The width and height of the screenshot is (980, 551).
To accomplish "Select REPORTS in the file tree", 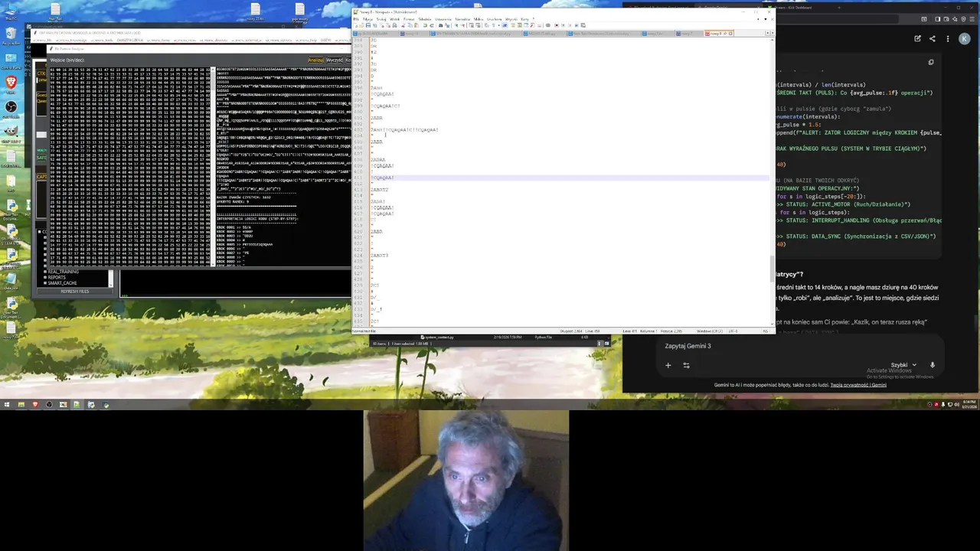I will point(57,277).
